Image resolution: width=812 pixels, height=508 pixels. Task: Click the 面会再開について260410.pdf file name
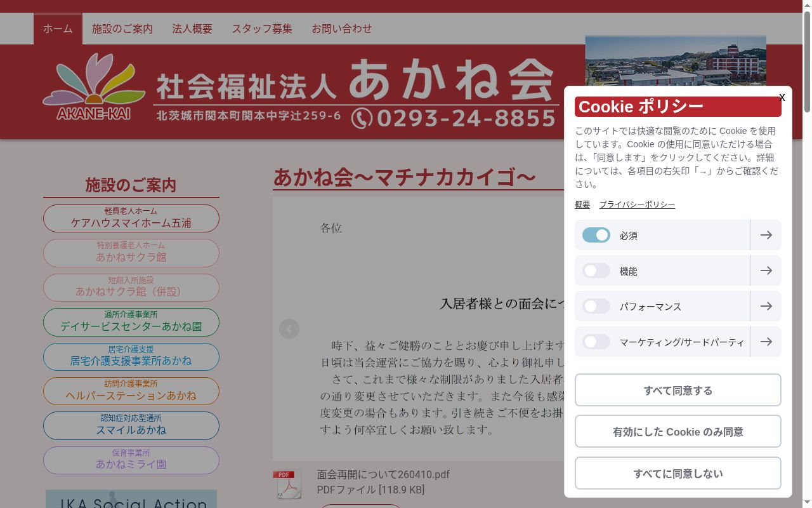(383, 474)
